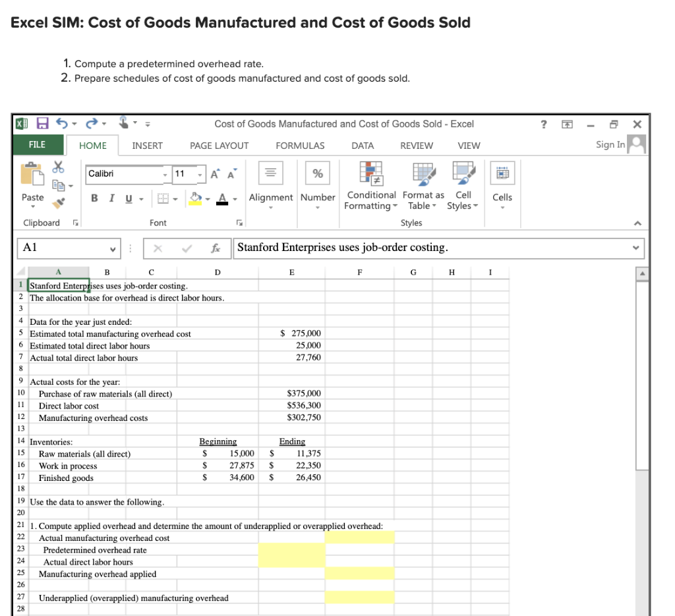Open the Clipboard dialog launcher
Screen dimensions: 675x616
[x=76, y=223]
